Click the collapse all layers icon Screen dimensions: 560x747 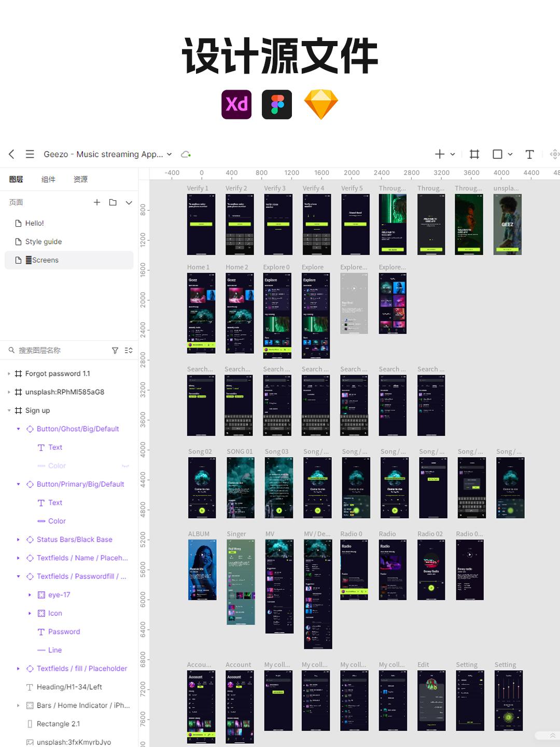(129, 351)
